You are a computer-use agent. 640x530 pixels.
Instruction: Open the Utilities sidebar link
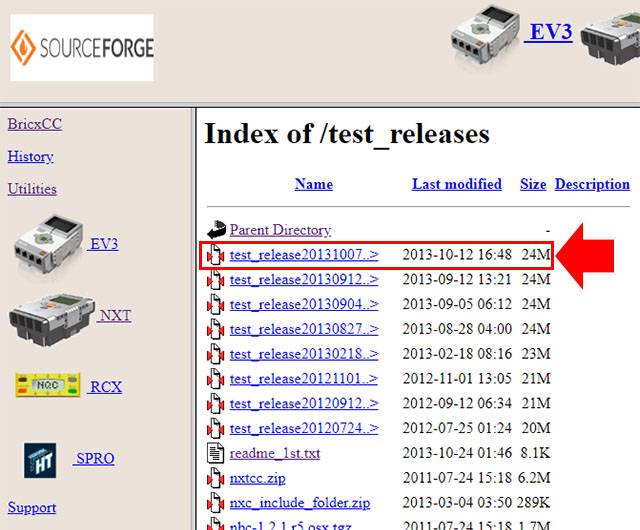(32, 188)
